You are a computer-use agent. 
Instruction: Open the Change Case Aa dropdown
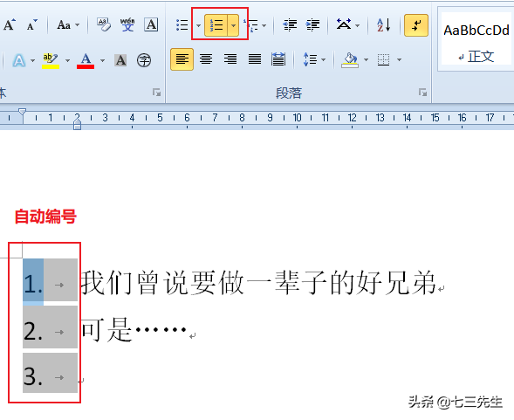(x=69, y=25)
